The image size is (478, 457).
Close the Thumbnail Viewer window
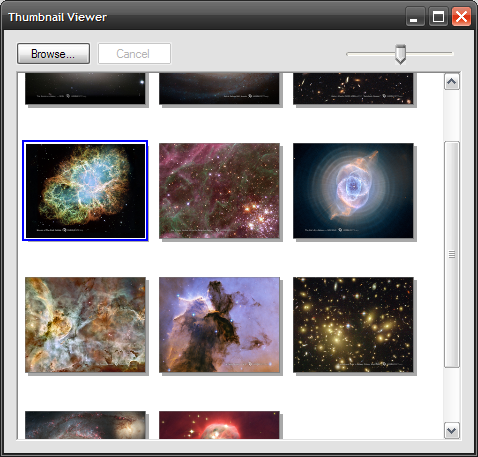tap(461, 17)
